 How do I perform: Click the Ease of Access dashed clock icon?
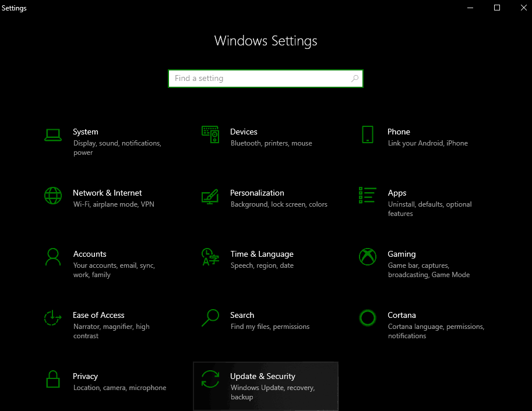tap(52, 318)
